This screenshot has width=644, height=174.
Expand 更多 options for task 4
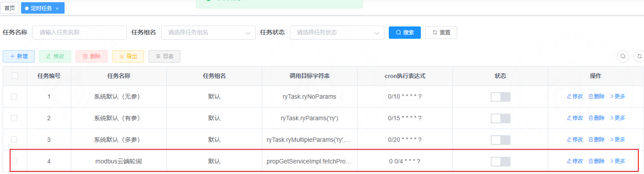pos(618,161)
